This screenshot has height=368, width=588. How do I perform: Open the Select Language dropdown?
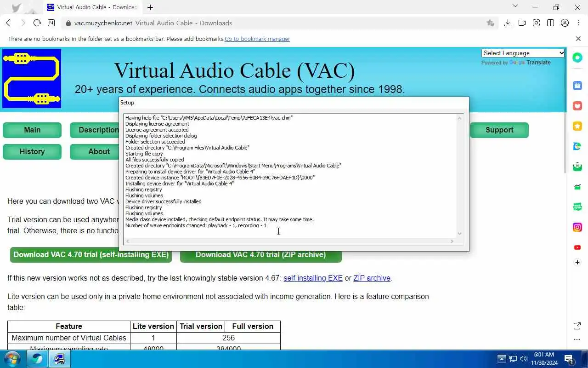(x=523, y=53)
